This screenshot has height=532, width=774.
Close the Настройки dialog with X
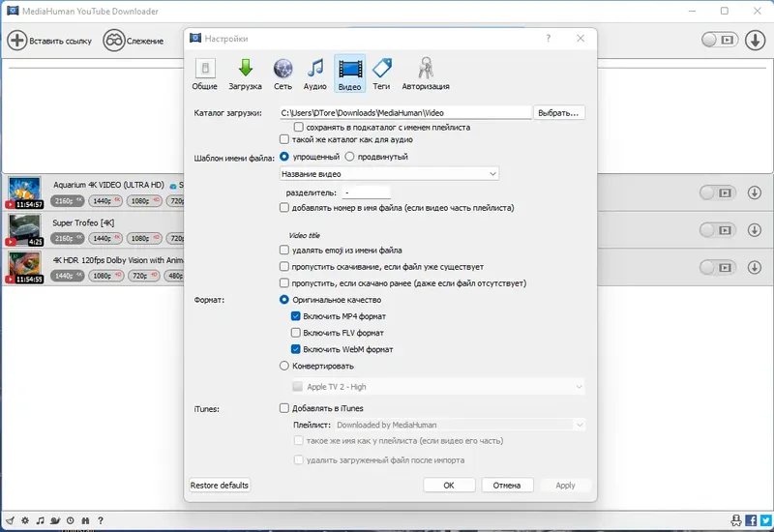click(580, 39)
